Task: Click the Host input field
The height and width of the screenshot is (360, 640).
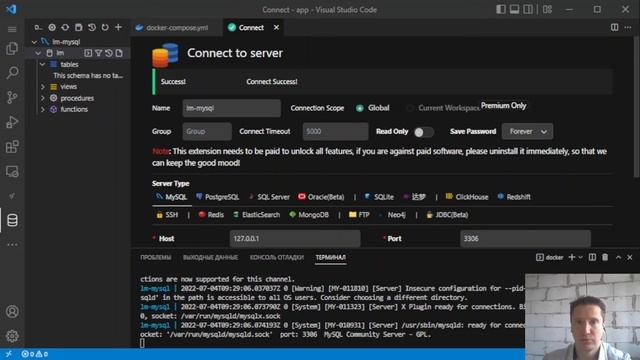Action: click(x=295, y=238)
